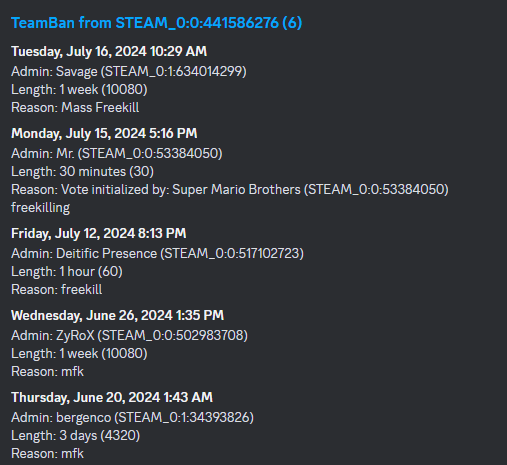Select Admin: ZyRoX STEAM ID line

129,336
